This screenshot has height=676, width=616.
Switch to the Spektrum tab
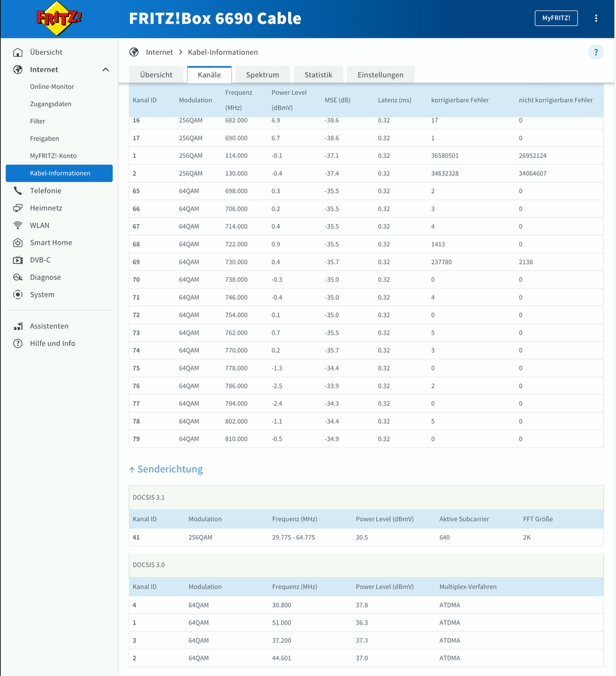[x=262, y=75]
